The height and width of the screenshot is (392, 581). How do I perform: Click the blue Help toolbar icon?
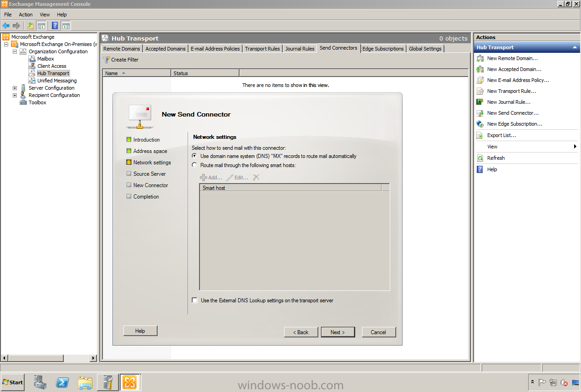pos(55,25)
